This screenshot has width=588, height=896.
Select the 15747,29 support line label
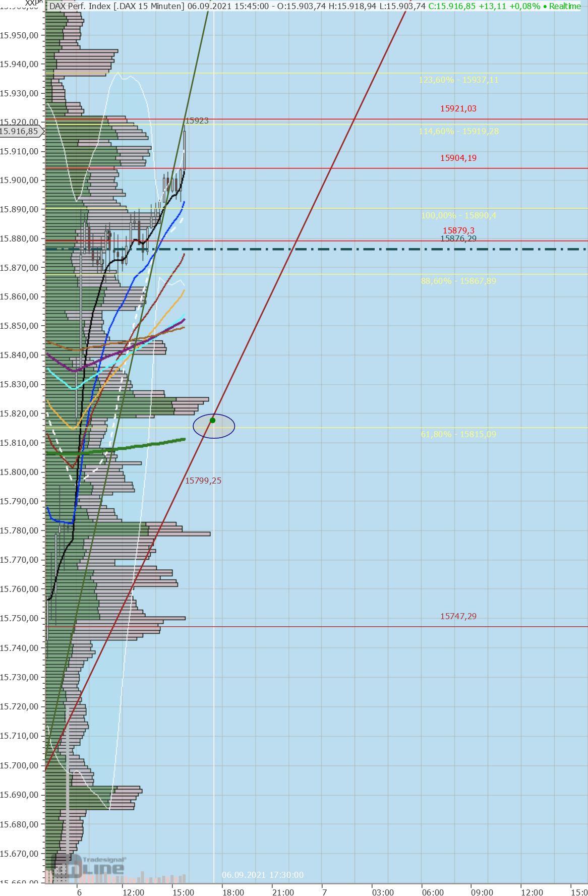click(458, 616)
